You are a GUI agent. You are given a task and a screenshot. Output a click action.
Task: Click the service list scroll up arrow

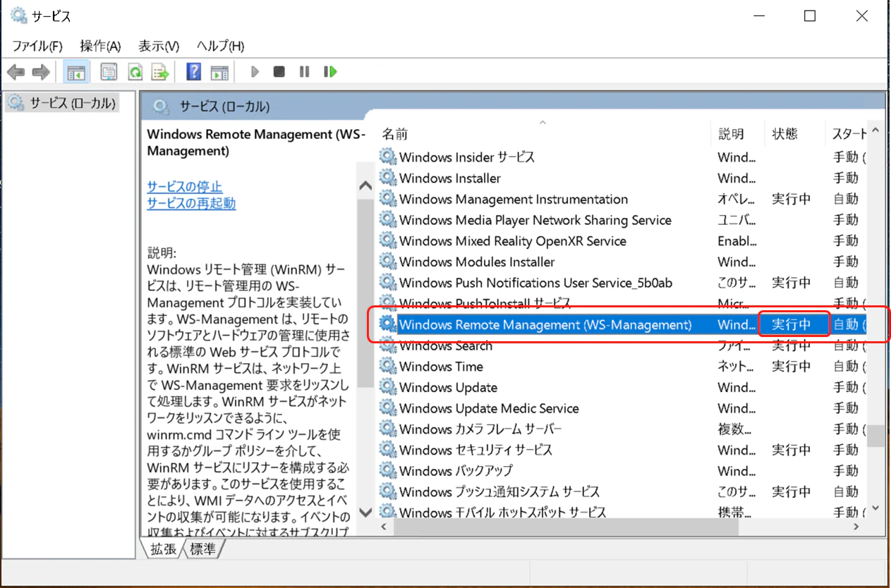point(875,130)
